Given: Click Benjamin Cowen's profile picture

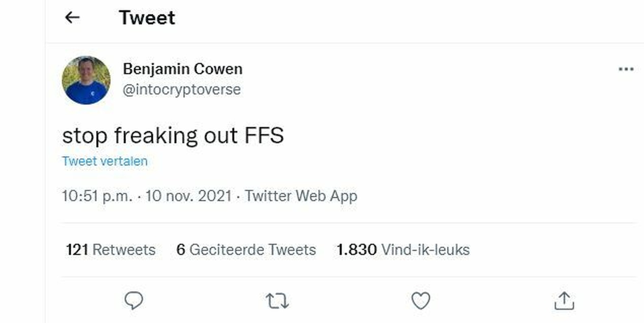Looking at the screenshot, I should click(x=86, y=80).
